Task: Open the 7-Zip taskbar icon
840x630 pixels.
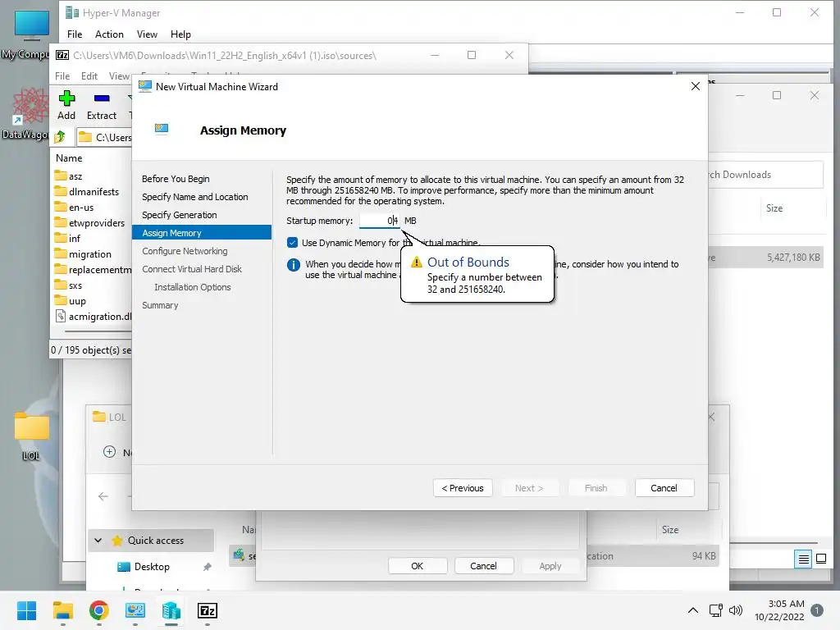Action: 208,610
